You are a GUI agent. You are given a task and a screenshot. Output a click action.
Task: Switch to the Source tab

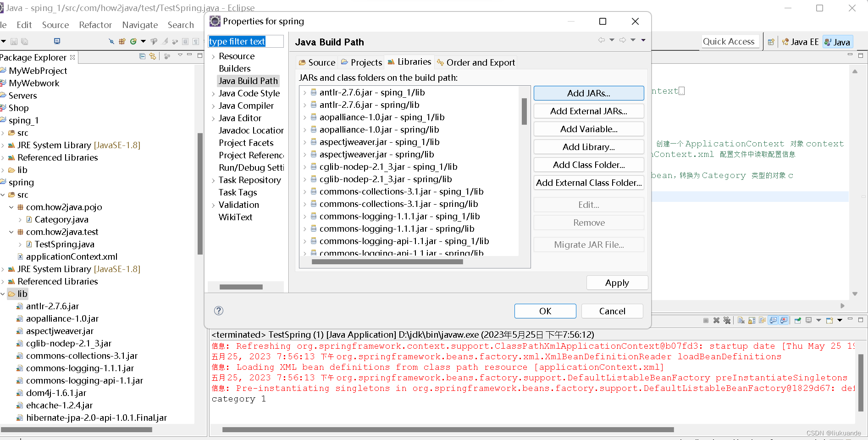coord(317,62)
